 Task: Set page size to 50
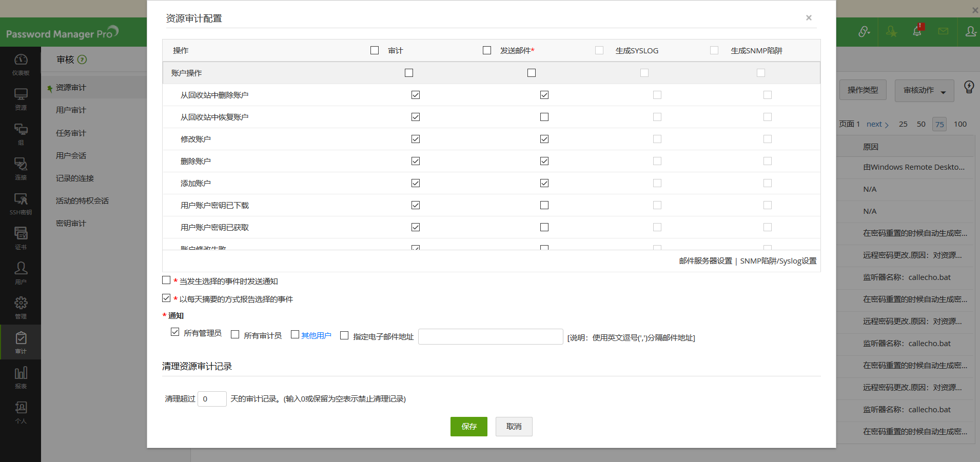tap(921, 124)
